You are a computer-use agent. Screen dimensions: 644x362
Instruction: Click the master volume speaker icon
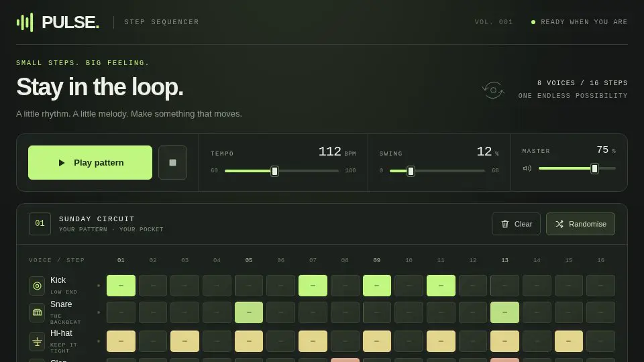(x=527, y=168)
